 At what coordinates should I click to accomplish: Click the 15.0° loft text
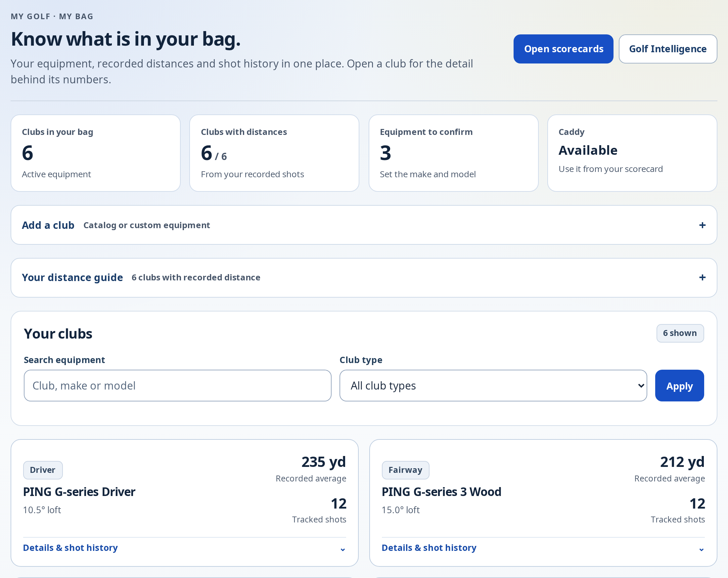click(x=400, y=510)
